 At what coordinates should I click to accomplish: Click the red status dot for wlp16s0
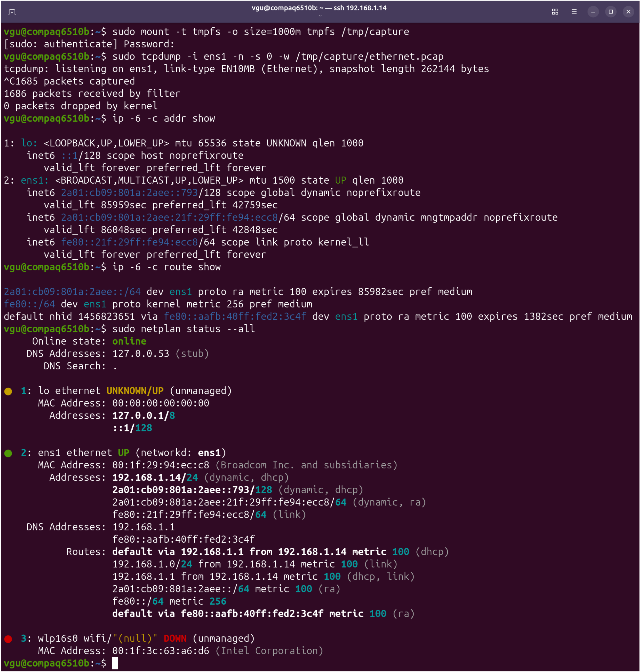(x=8, y=639)
